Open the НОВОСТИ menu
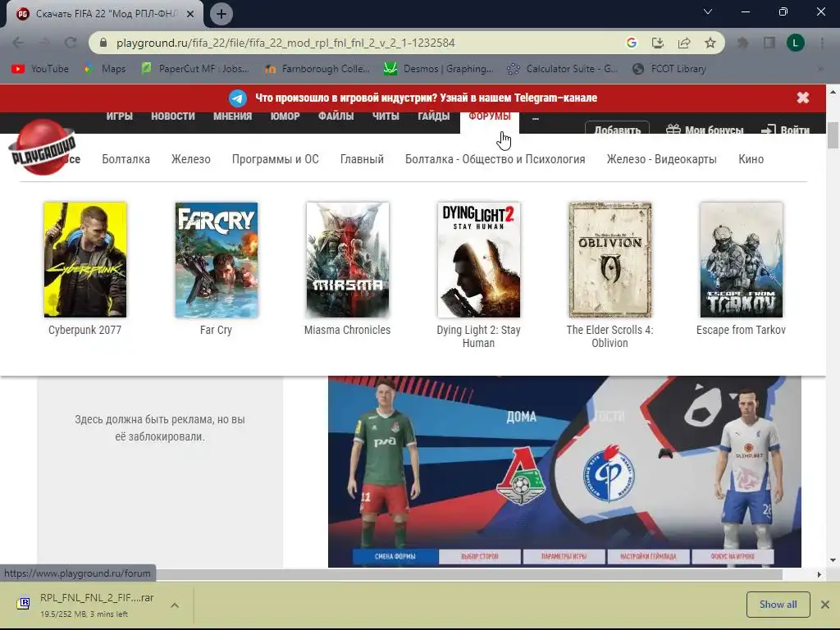 click(x=173, y=116)
